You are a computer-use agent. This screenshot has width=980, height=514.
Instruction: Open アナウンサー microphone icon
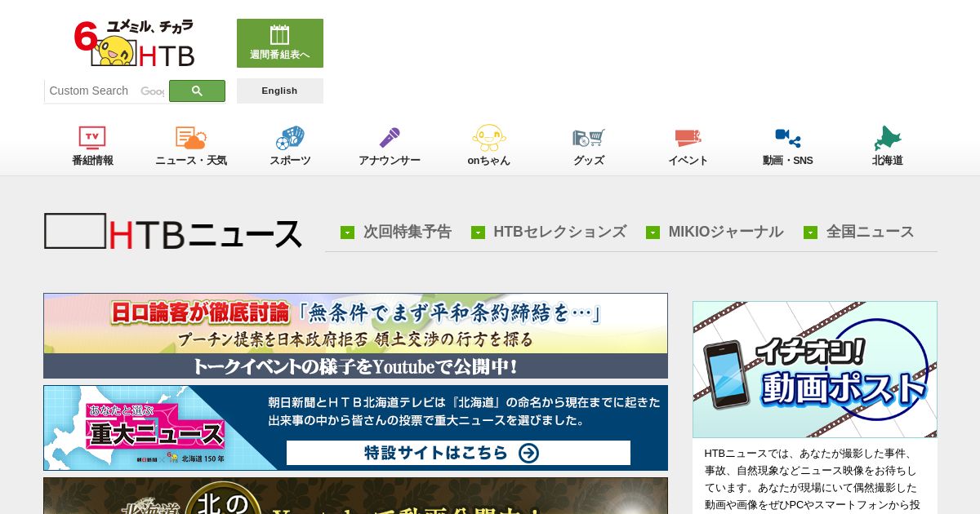point(390,137)
